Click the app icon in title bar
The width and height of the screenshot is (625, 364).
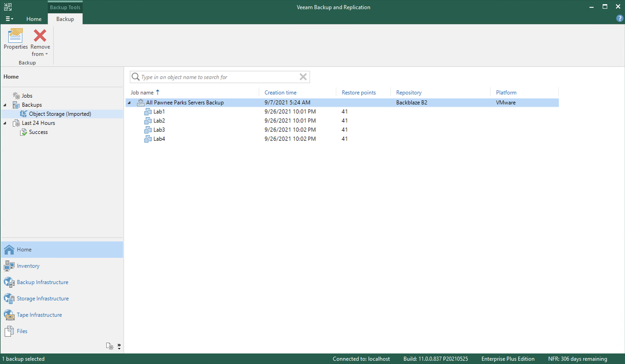8,7
